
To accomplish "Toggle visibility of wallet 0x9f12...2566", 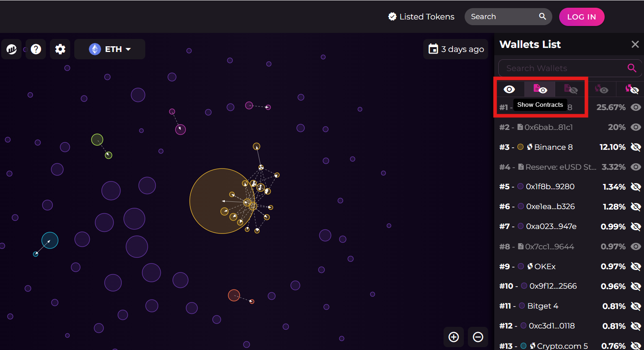I will [636, 286].
